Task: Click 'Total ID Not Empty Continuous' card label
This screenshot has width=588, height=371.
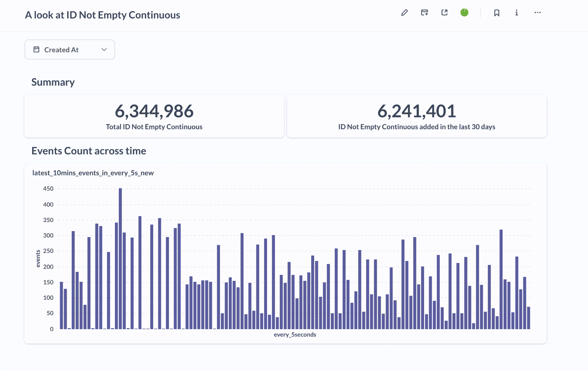Action: click(x=154, y=127)
